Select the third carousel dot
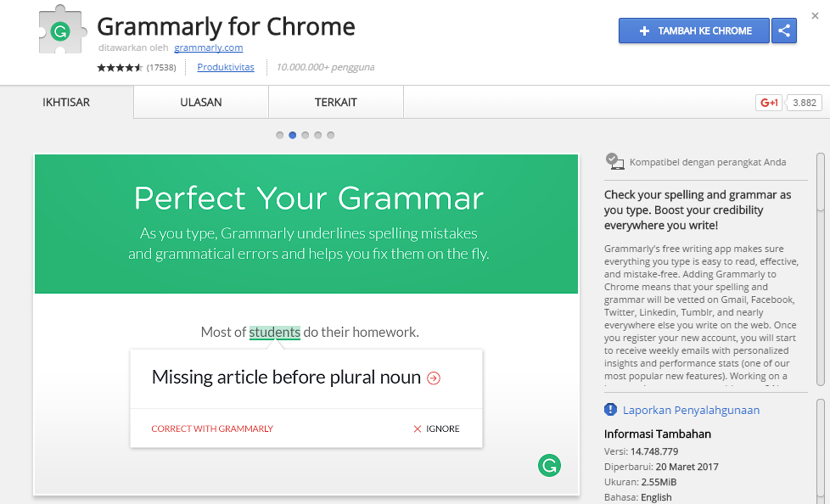830x504 pixels. click(x=306, y=135)
